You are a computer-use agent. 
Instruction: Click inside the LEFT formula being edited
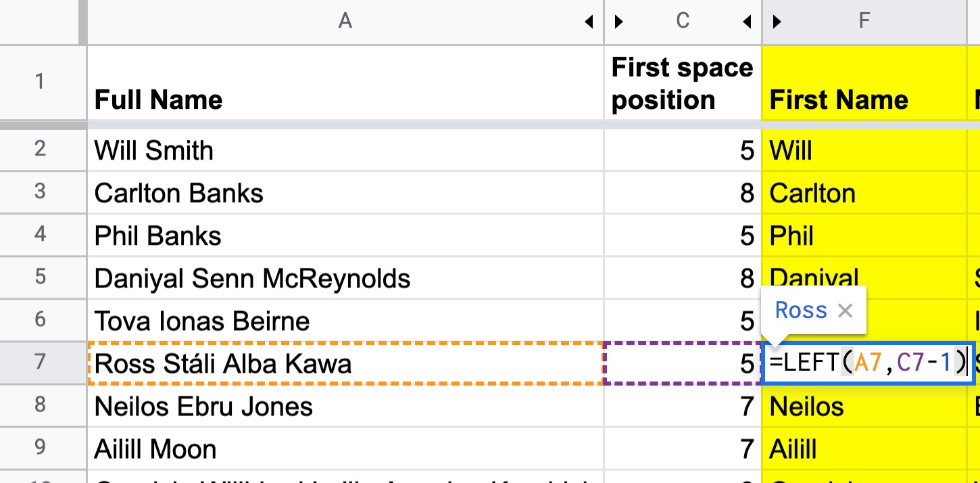pyautogui.click(x=865, y=363)
